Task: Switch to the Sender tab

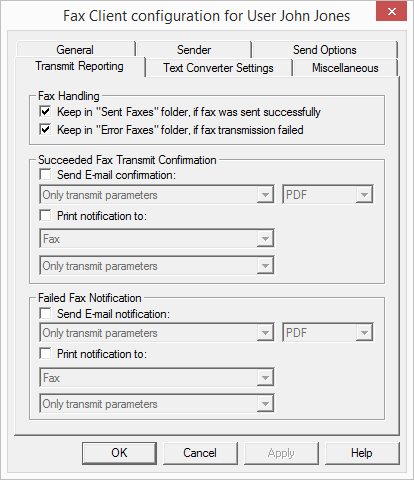Action: 194,50
